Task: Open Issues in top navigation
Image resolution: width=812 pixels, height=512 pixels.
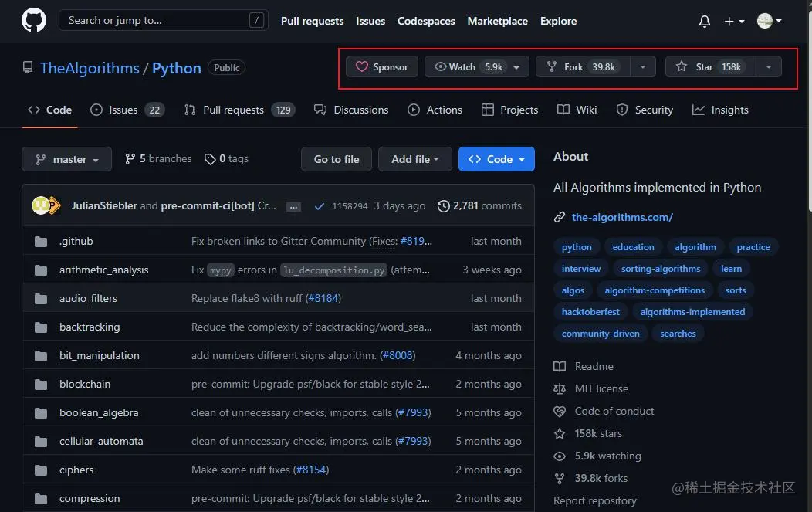Action: (x=370, y=22)
